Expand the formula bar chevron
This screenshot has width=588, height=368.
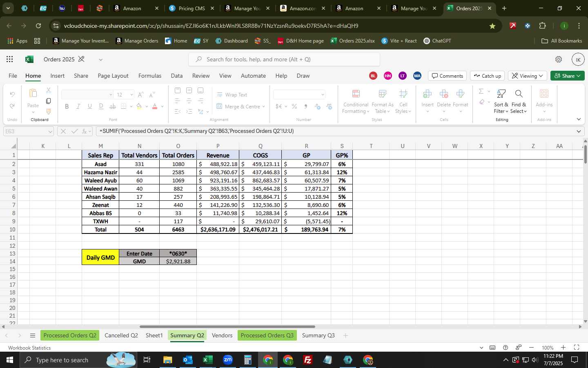(579, 131)
